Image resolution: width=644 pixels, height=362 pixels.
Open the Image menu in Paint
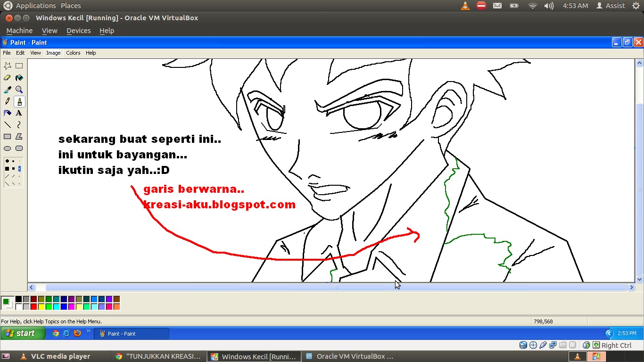click(x=53, y=53)
